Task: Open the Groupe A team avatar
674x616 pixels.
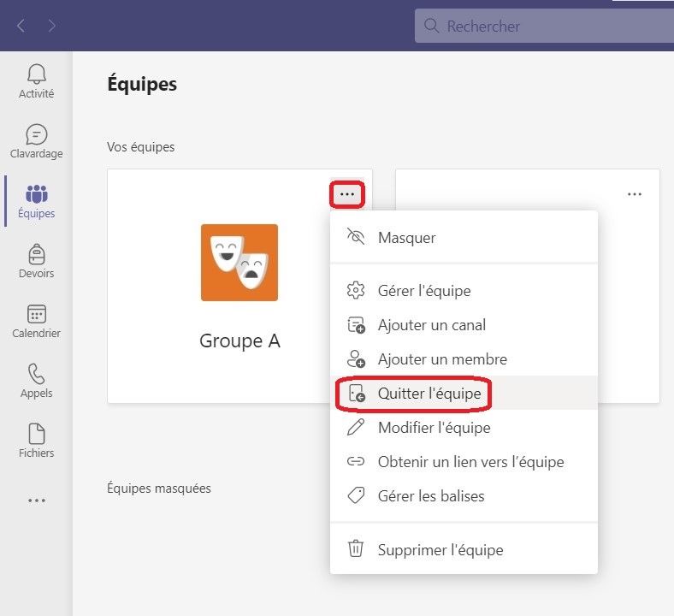Action: (x=239, y=263)
